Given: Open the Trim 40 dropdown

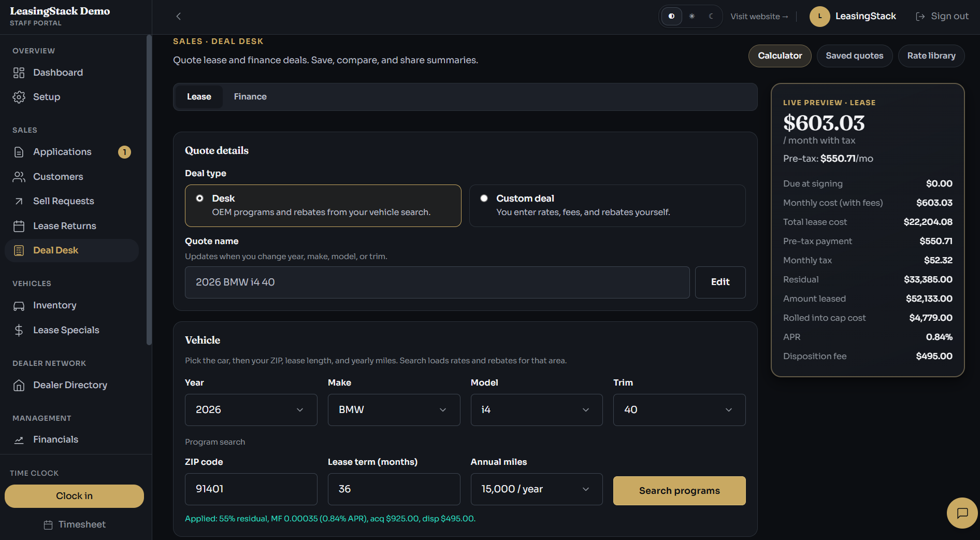Looking at the screenshot, I should (679, 410).
